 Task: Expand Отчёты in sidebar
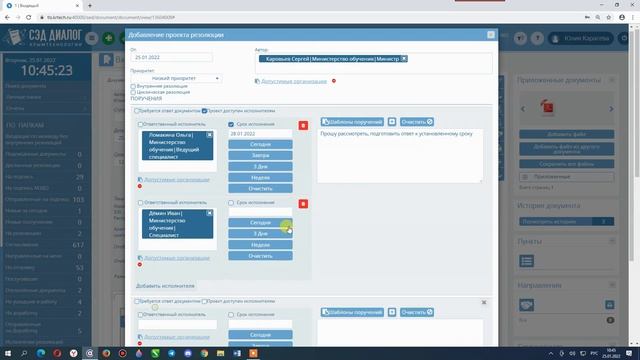pos(47,108)
